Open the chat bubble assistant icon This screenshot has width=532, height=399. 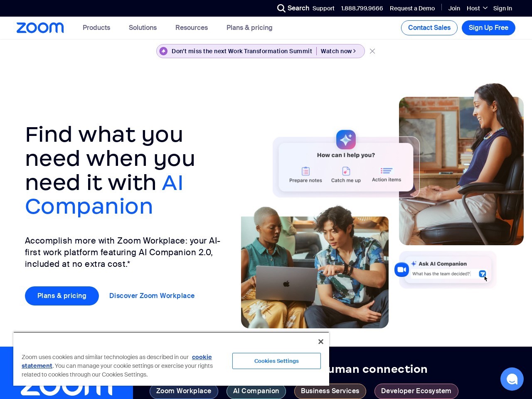512,379
